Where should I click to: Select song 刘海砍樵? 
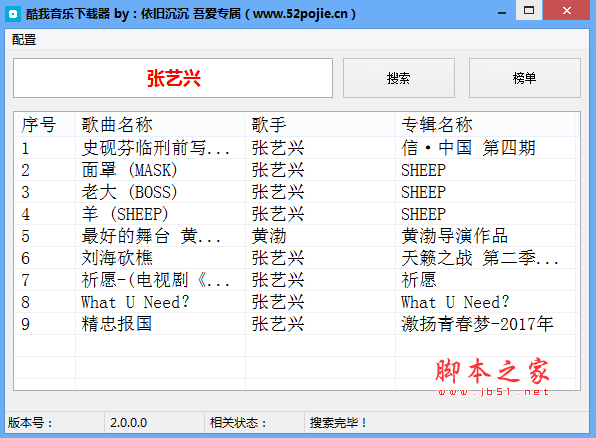coord(117,259)
